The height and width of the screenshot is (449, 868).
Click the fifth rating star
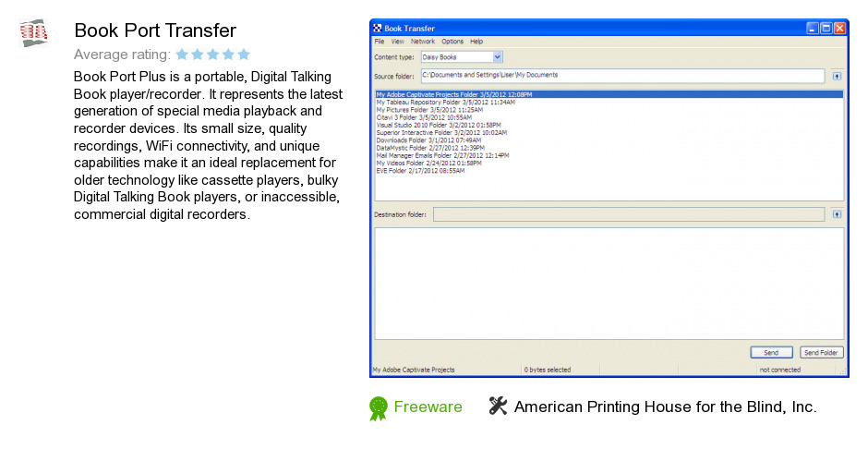(244, 55)
